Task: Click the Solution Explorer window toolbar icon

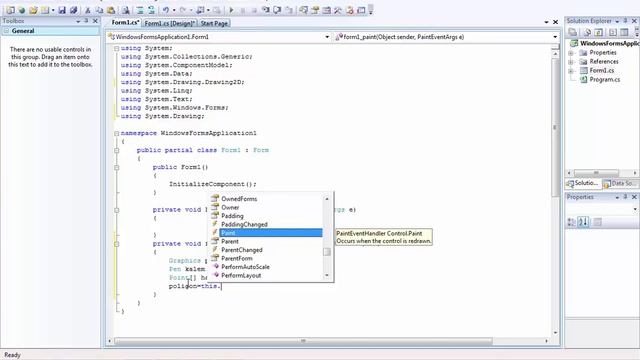Action: [304, 10]
